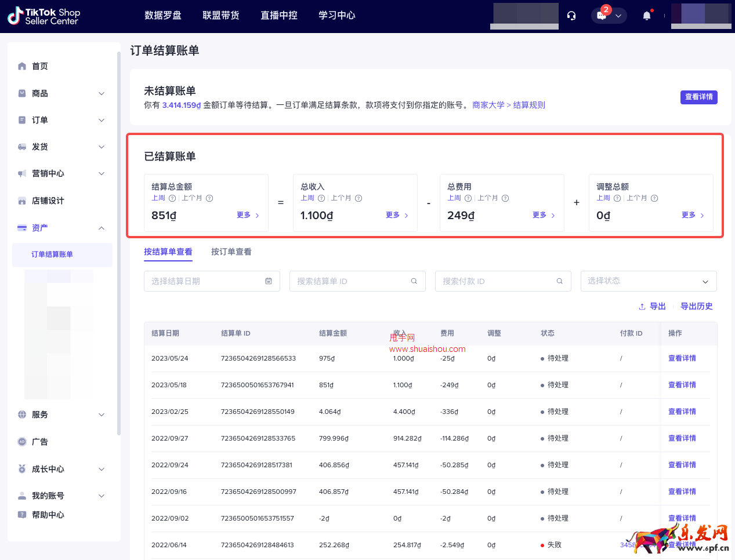Open the 数据罗盘 menu item
Screen dimensions: 735x560
(x=163, y=16)
